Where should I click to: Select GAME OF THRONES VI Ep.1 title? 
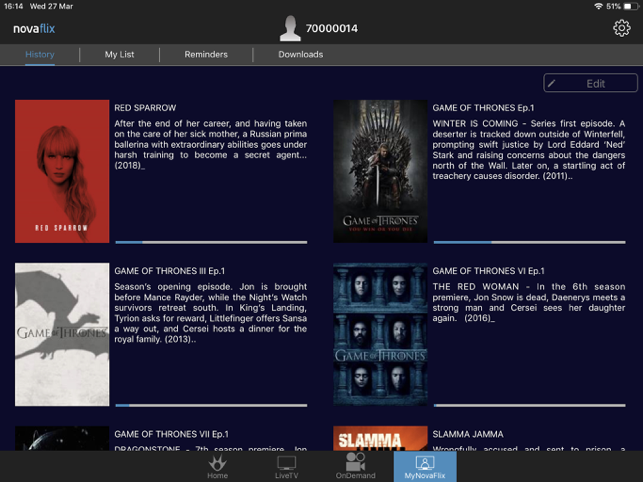click(488, 271)
